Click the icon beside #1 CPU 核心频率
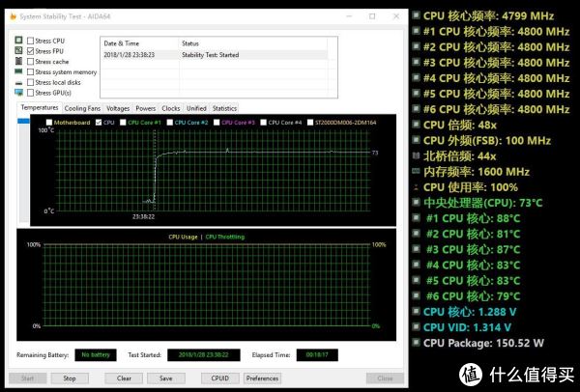The height and width of the screenshot is (392, 580). 417,31
